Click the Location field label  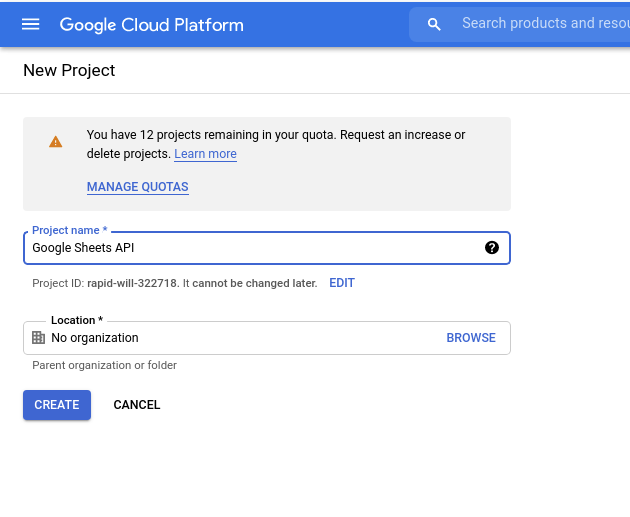point(77,320)
